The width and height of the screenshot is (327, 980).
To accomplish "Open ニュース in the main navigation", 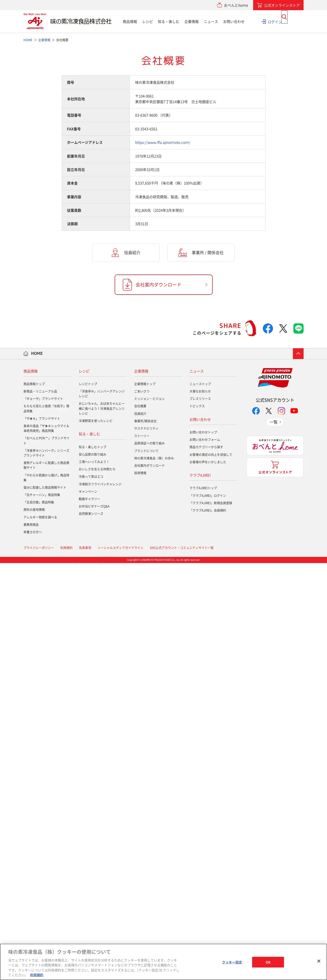I will point(211,22).
